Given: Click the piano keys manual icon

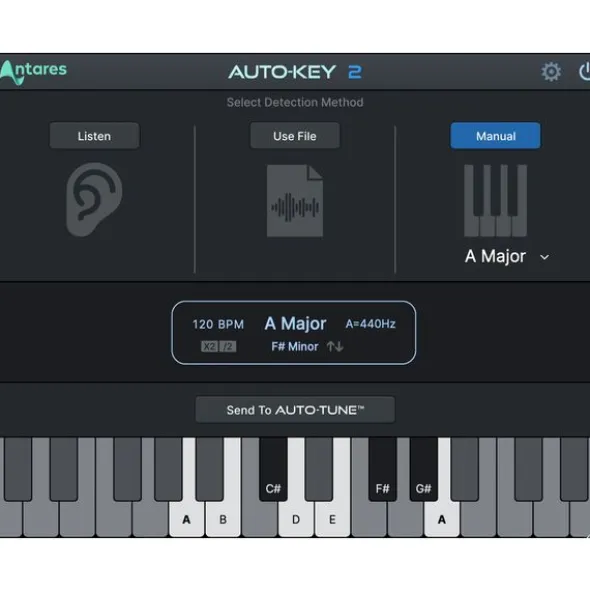Looking at the screenshot, I should [495, 200].
